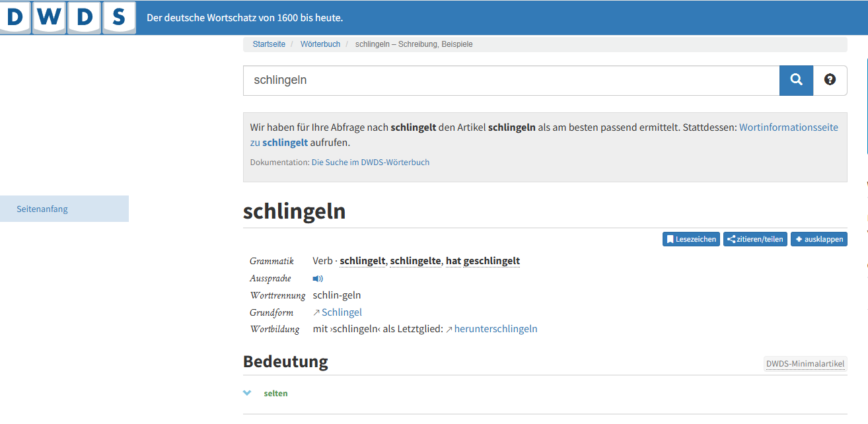The width and height of the screenshot is (868, 424).
Task: Go to Startseite in the breadcrumb
Action: tap(269, 44)
